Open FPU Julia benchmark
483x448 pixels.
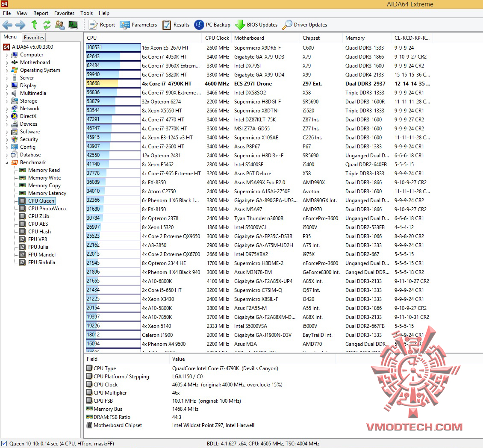(38, 247)
